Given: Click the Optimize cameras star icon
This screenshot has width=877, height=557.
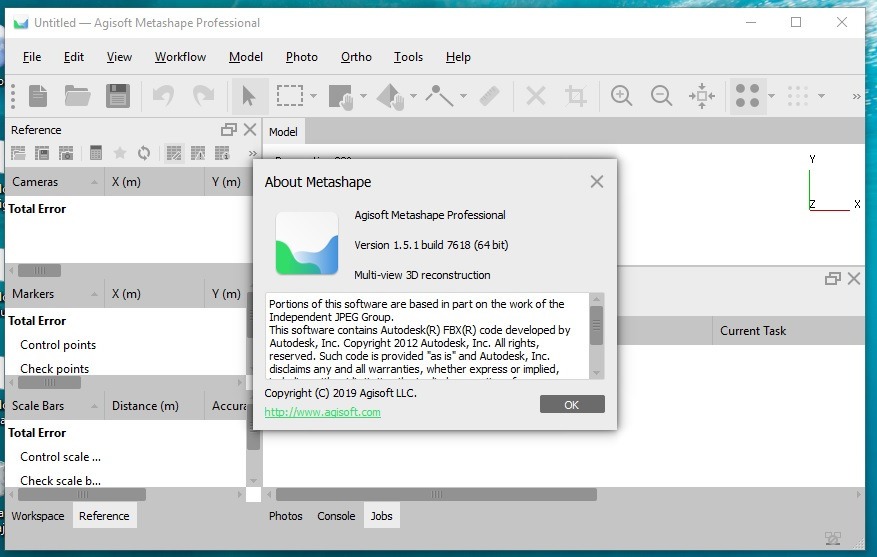Looking at the screenshot, I should [x=120, y=153].
